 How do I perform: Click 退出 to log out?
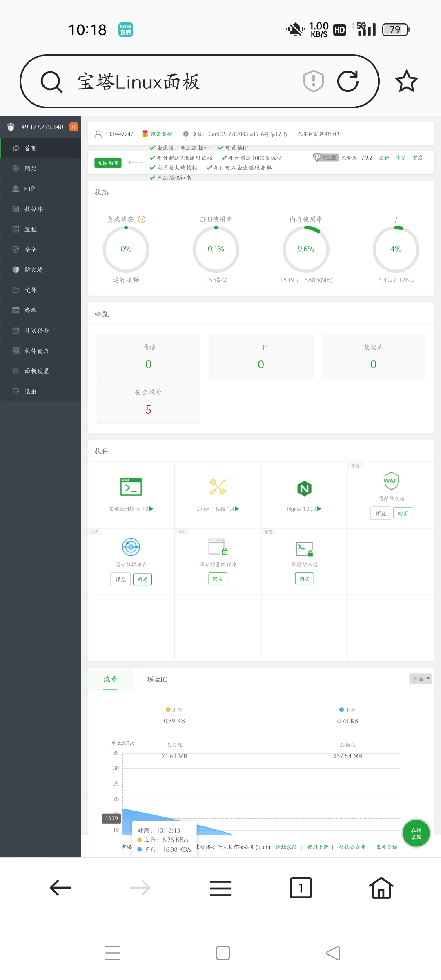coord(41,391)
